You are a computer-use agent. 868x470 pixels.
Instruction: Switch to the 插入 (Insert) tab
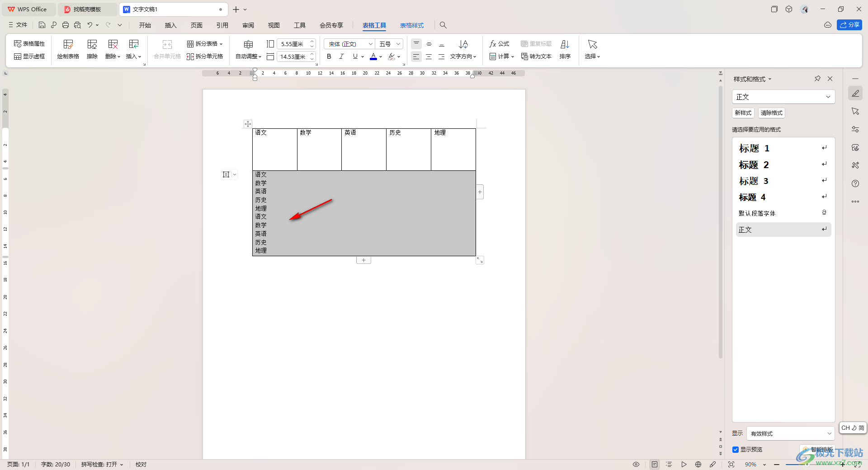coord(171,25)
